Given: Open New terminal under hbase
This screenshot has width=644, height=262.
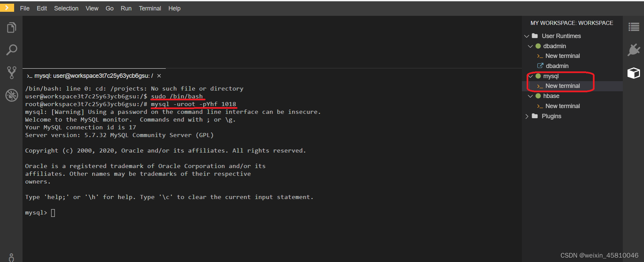Looking at the screenshot, I should pos(563,106).
